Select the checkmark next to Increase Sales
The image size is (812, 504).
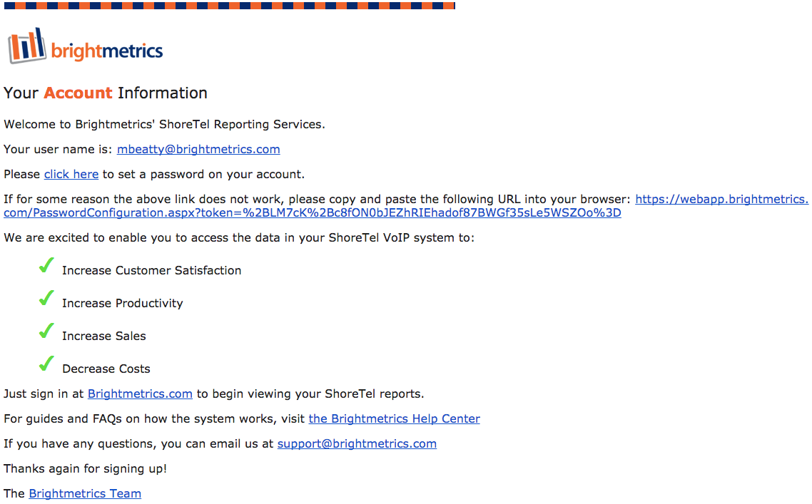[x=46, y=331]
